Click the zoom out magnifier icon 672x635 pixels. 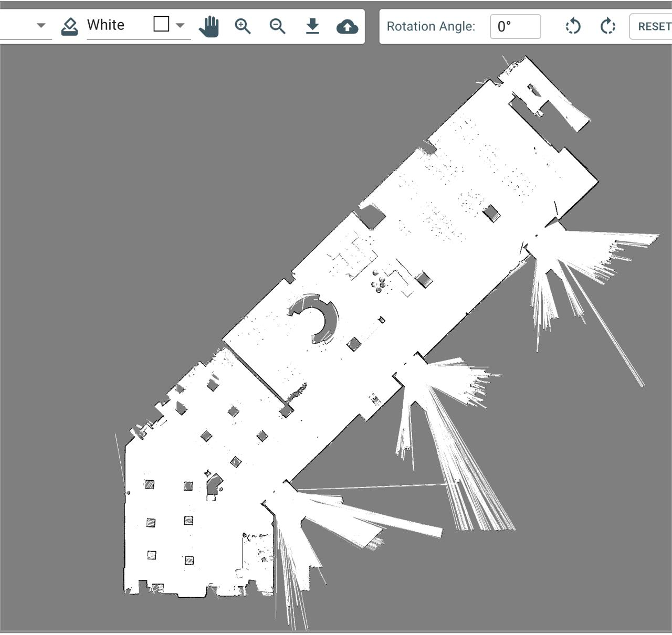tap(277, 26)
